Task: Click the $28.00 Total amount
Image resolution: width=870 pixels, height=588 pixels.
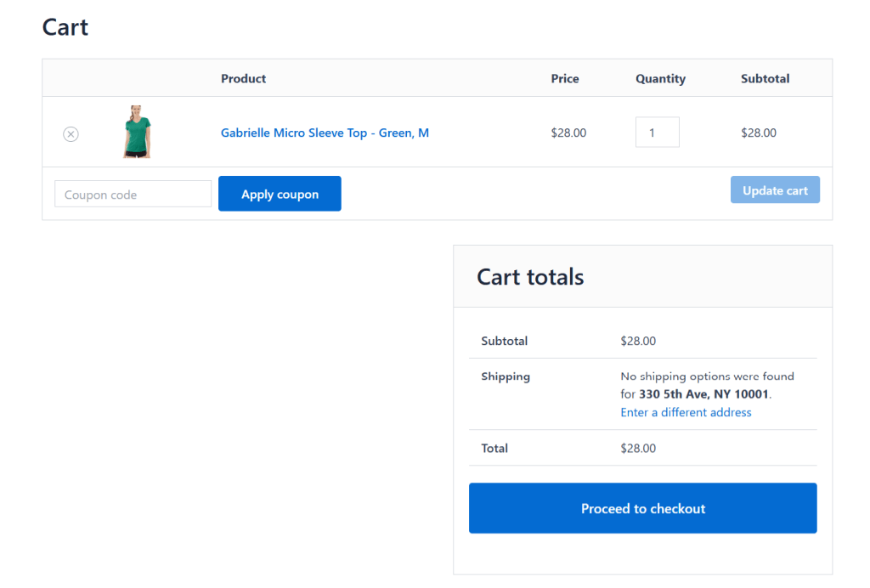Action: coord(638,448)
